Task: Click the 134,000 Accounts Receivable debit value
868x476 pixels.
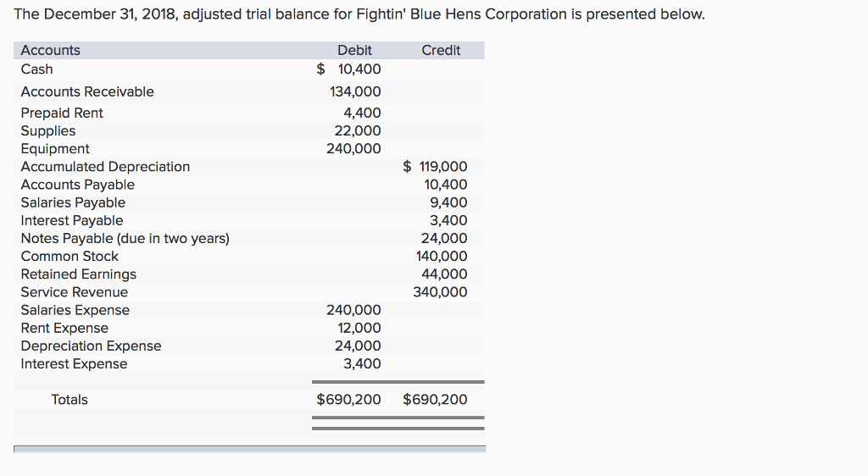Action: pyautogui.click(x=355, y=91)
